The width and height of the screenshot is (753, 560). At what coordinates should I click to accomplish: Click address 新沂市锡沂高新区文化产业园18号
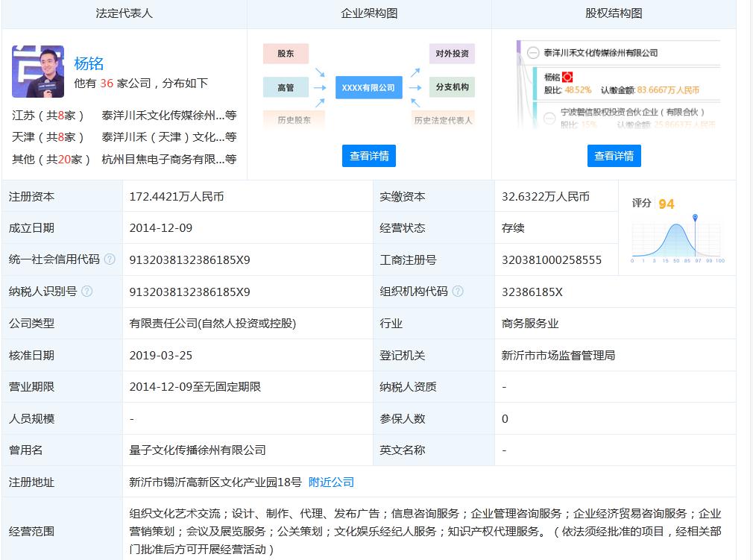click(215, 482)
